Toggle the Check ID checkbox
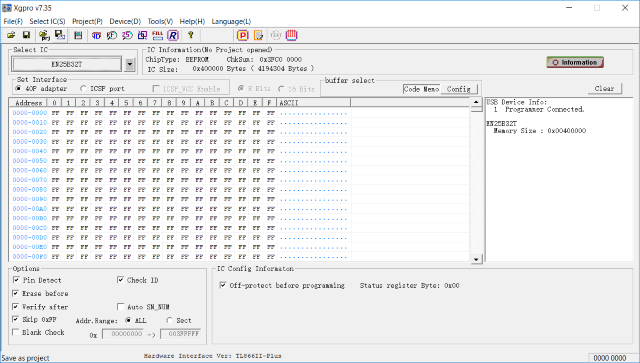 coord(120,280)
